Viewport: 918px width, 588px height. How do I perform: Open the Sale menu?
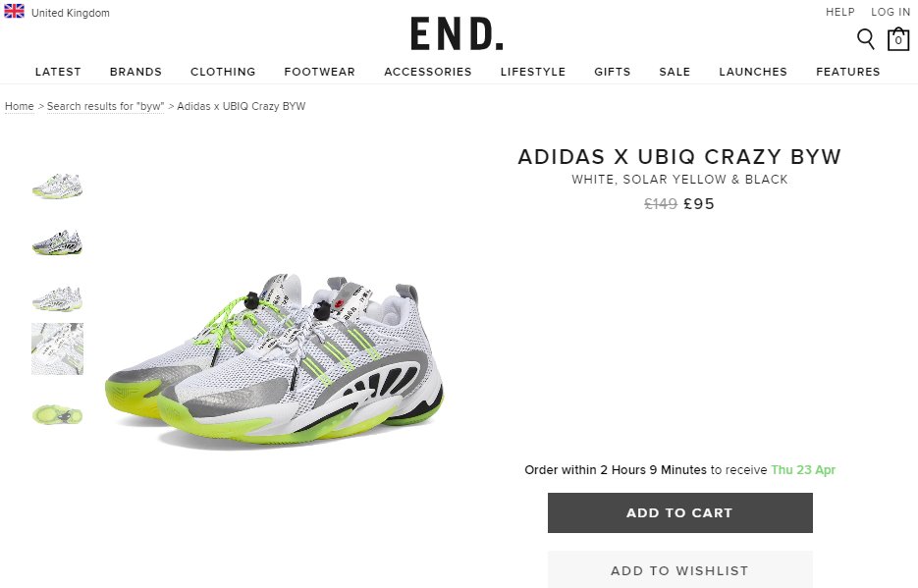coord(675,72)
